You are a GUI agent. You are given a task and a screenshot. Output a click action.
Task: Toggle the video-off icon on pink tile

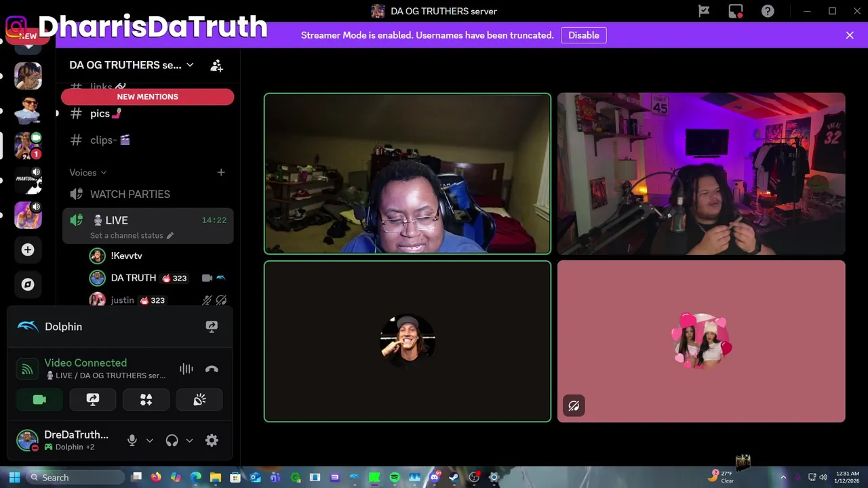tap(574, 406)
